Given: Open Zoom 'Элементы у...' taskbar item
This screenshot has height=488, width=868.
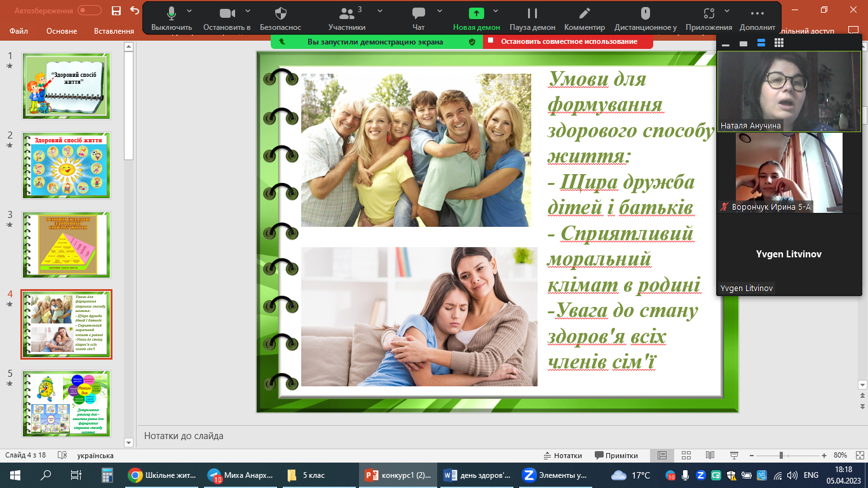Looking at the screenshot, I should point(556,475).
